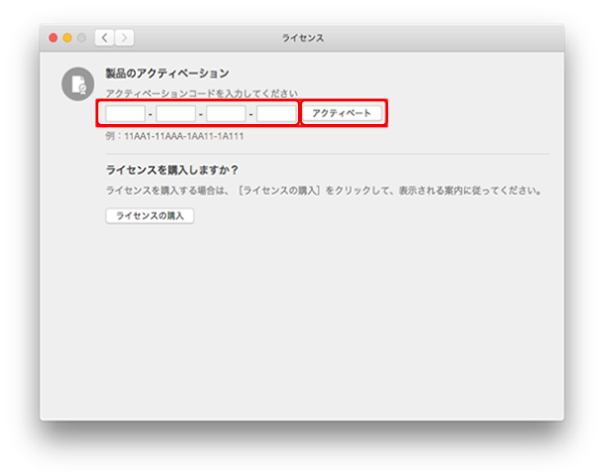This screenshot has width=600, height=471.
Task: Minimize the window with the yellow button
Action: 67,37
